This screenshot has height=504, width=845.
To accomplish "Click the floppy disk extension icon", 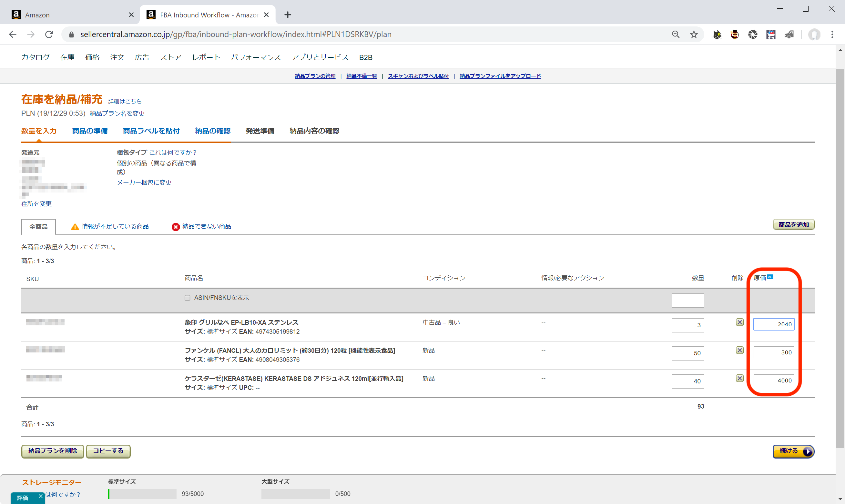I will 770,34.
